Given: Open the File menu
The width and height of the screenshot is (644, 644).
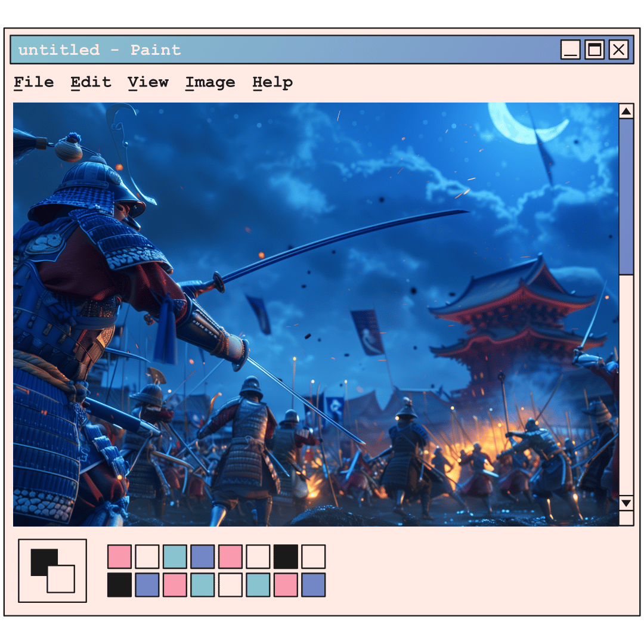Looking at the screenshot, I should [x=33, y=82].
